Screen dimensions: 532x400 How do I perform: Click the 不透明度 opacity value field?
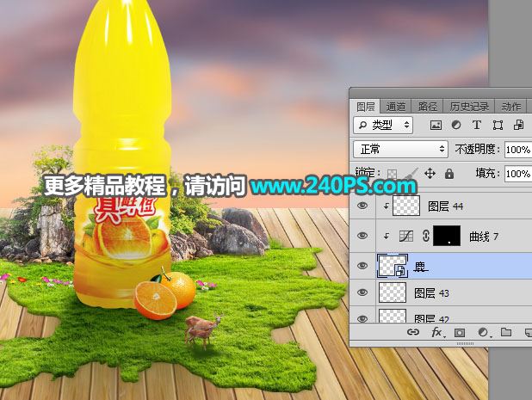coord(518,150)
